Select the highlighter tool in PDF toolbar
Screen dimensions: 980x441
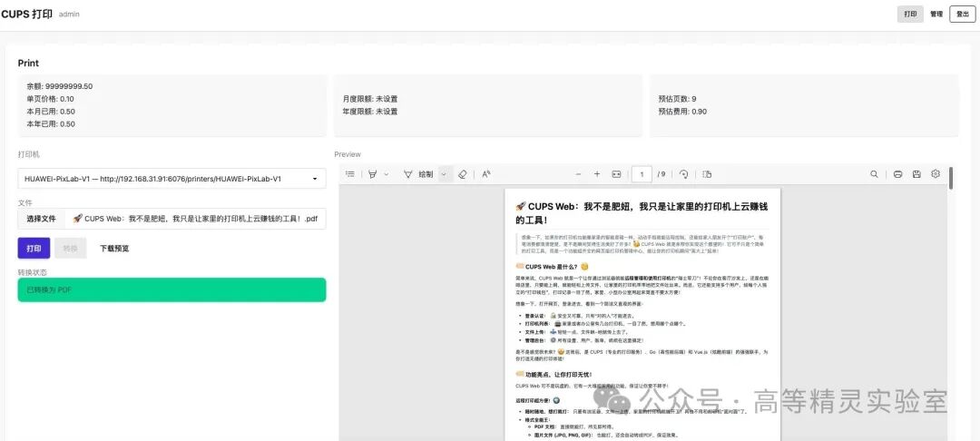373,174
